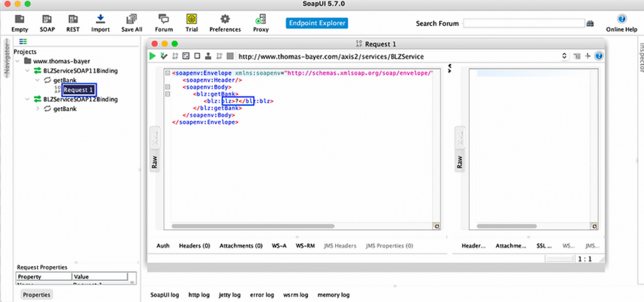Open the error log tab
Viewport: 644px width, 302px height.
click(262, 295)
